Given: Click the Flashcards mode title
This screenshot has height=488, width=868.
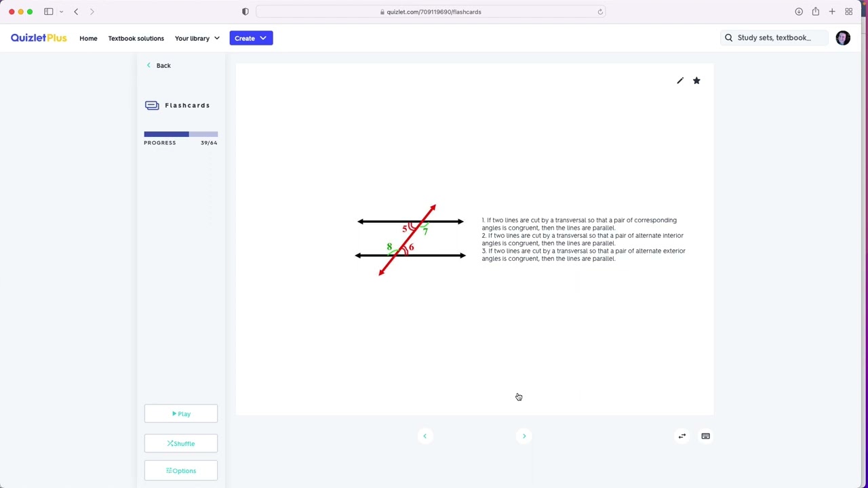Looking at the screenshot, I should coord(187,105).
